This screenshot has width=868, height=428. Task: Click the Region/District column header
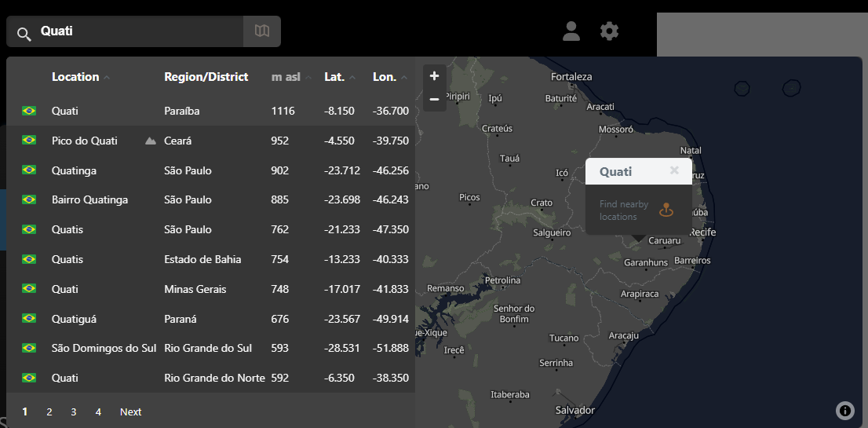coord(206,77)
